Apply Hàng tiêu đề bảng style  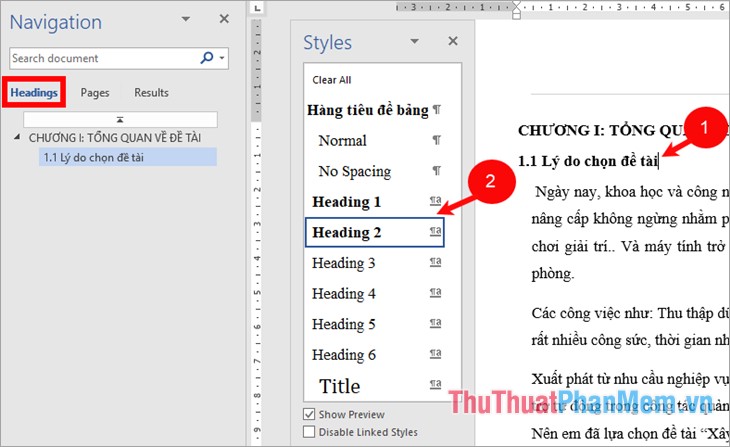click(375, 110)
